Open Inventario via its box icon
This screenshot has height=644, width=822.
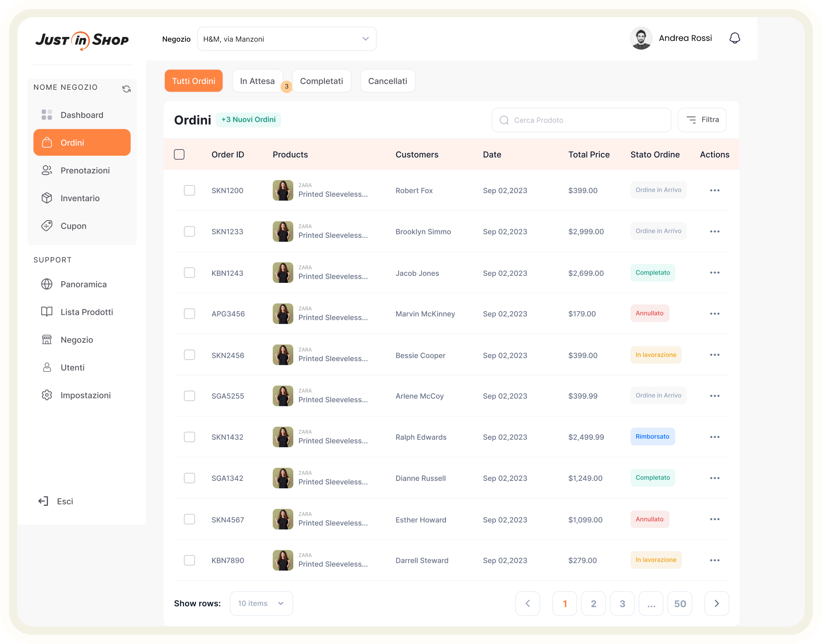point(47,198)
